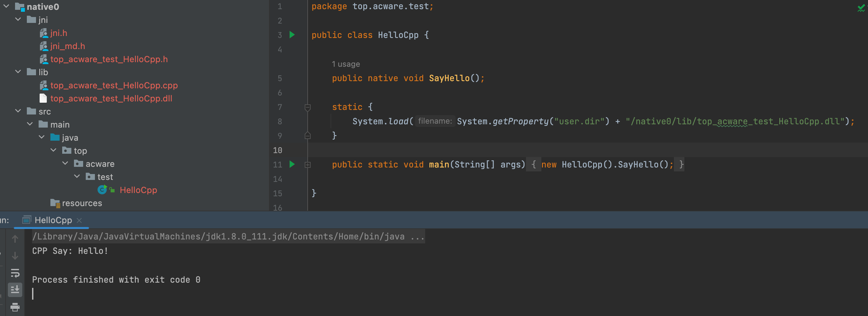Select top_acware_test_HelloCpp.h in tree

point(109,59)
